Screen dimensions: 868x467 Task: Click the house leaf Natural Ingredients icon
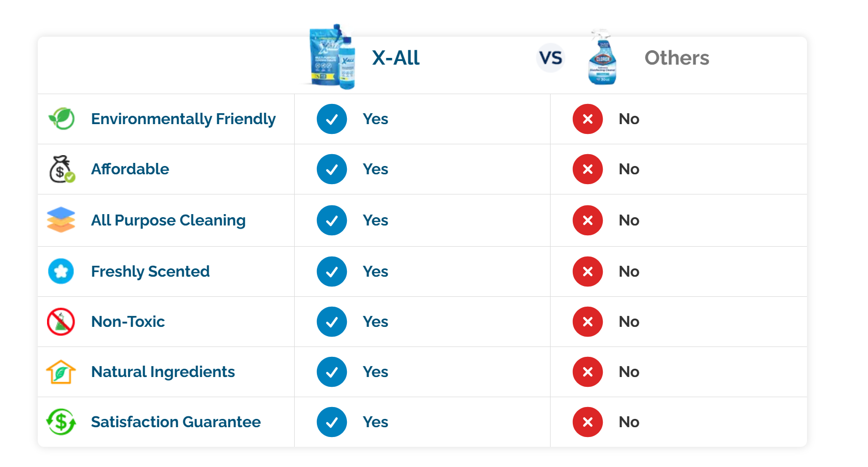click(x=61, y=372)
